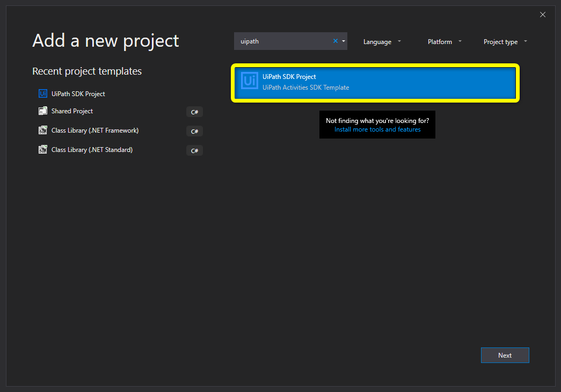Click the Next button
This screenshot has height=392, width=561.
click(x=504, y=355)
